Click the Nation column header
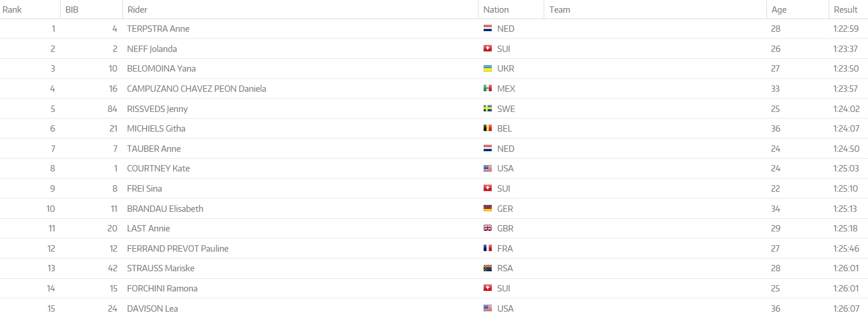 [x=496, y=10]
